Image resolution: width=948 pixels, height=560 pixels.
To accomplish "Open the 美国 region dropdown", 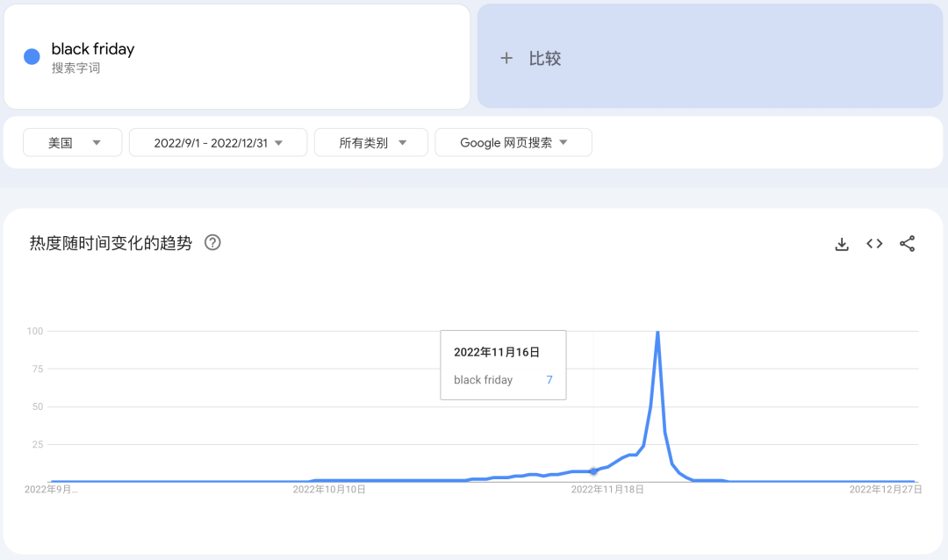I will [x=73, y=143].
